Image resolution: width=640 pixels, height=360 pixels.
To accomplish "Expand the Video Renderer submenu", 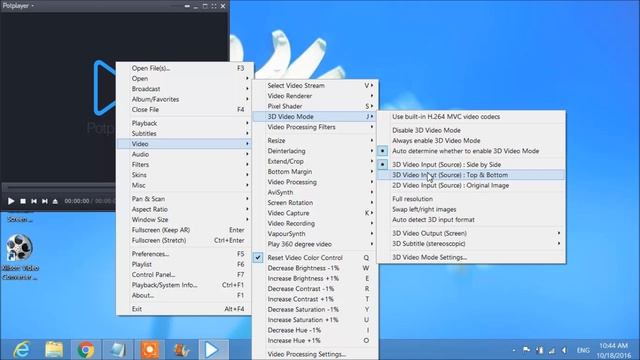I will (x=315, y=96).
